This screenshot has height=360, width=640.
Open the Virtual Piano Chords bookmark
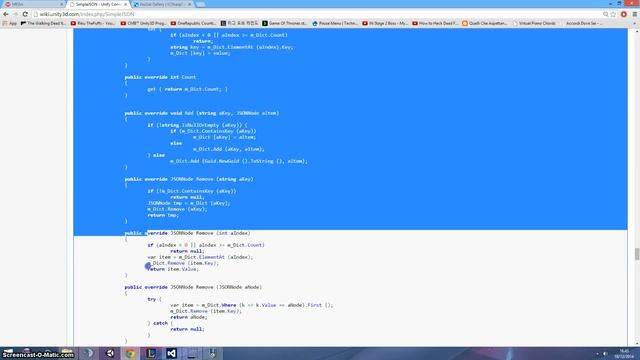click(535, 23)
